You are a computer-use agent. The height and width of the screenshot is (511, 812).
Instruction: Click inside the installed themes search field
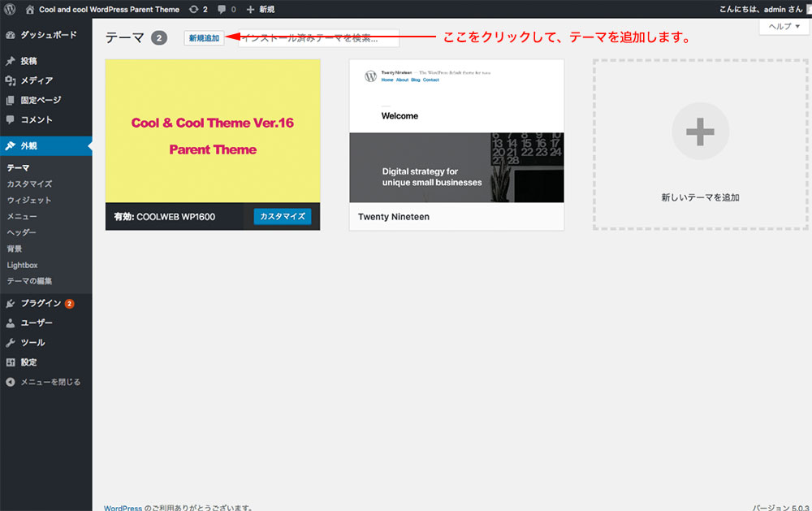318,38
